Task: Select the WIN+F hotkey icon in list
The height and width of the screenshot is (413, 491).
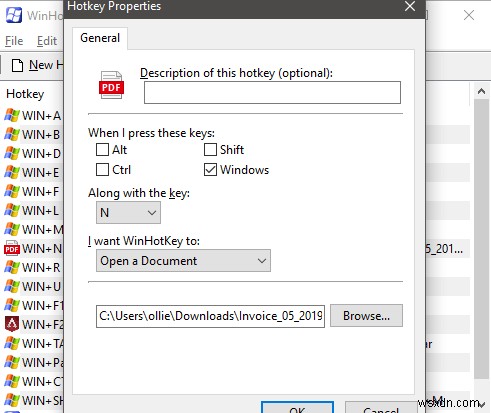Action: click(x=12, y=191)
